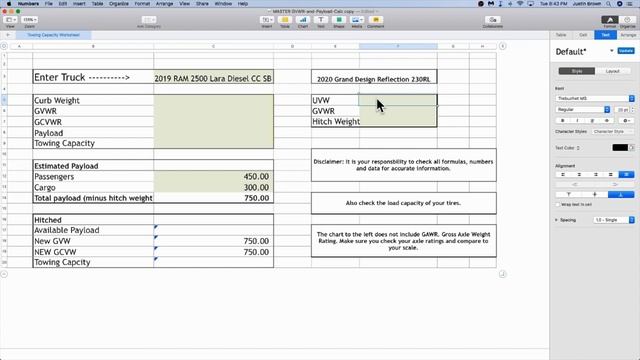Switch to the Table inspector tab
The image size is (640, 360).
coord(561,35)
